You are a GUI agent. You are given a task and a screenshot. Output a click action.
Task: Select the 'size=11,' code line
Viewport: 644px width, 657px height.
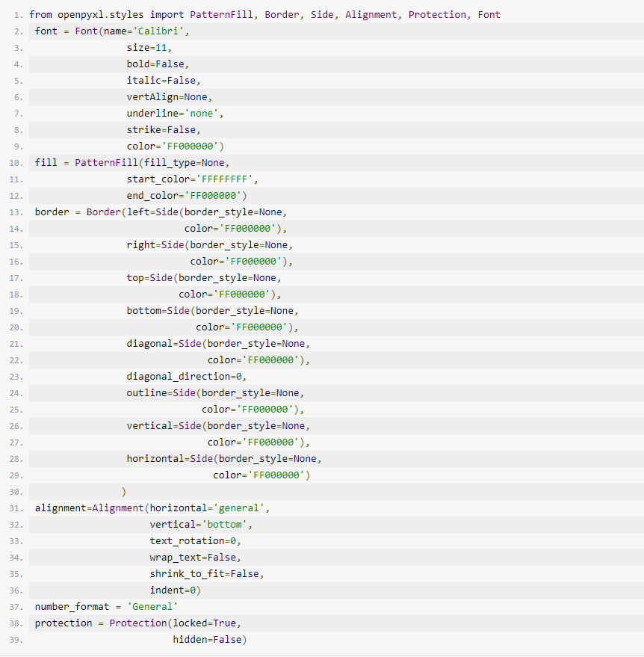click(149, 48)
